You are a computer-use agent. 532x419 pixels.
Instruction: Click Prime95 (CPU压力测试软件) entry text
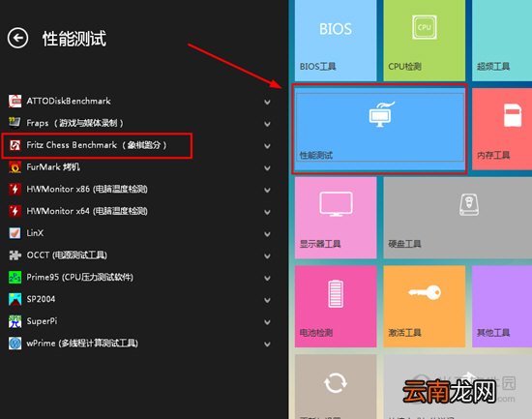point(79,277)
